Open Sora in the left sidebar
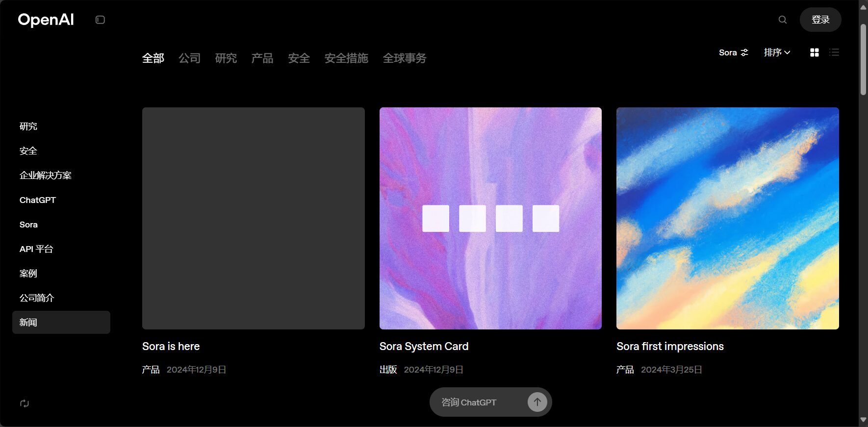This screenshot has width=868, height=427. click(28, 225)
